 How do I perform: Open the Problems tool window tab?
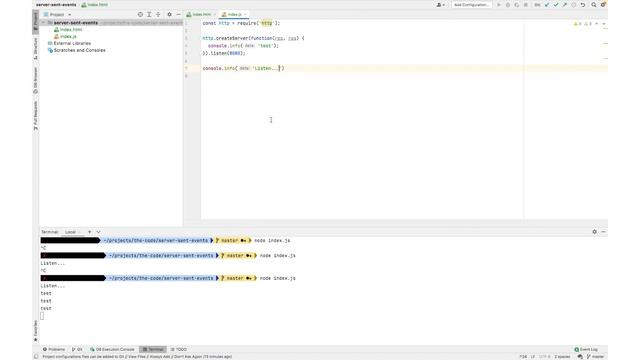click(54, 349)
